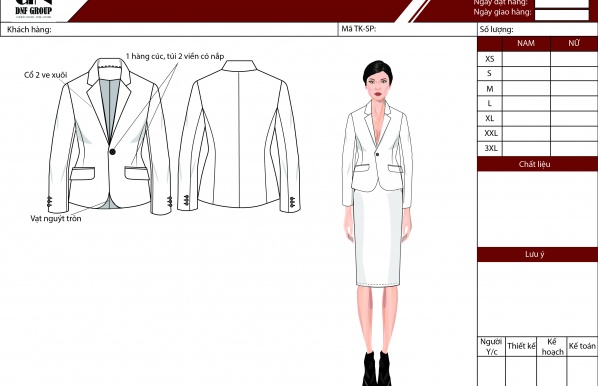Click the Kế toán signature column

click(582, 361)
